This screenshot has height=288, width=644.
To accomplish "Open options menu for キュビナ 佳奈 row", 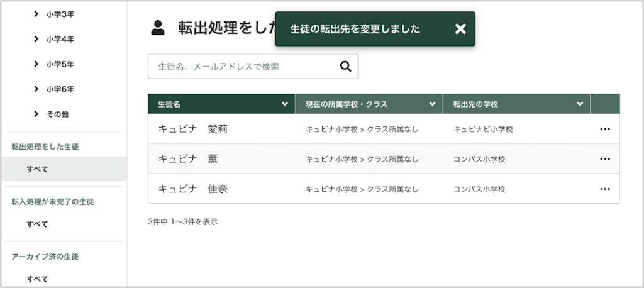I will (604, 189).
